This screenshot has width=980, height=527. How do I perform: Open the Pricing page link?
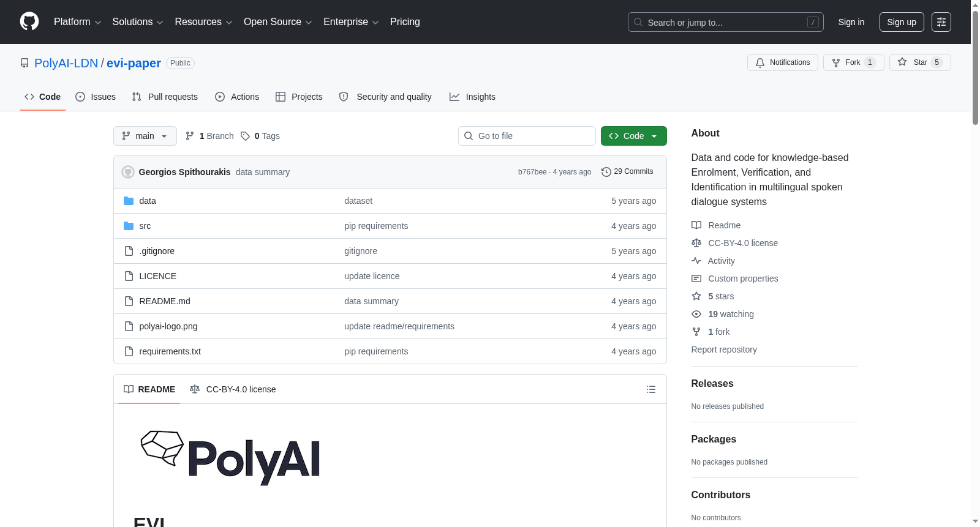pos(405,22)
